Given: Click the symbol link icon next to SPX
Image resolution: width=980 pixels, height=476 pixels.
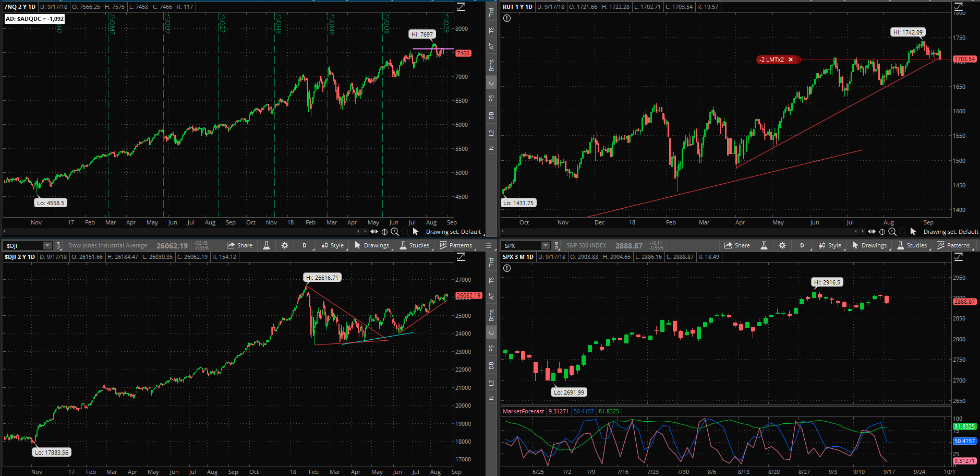Looking at the screenshot, I should [x=556, y=245].
